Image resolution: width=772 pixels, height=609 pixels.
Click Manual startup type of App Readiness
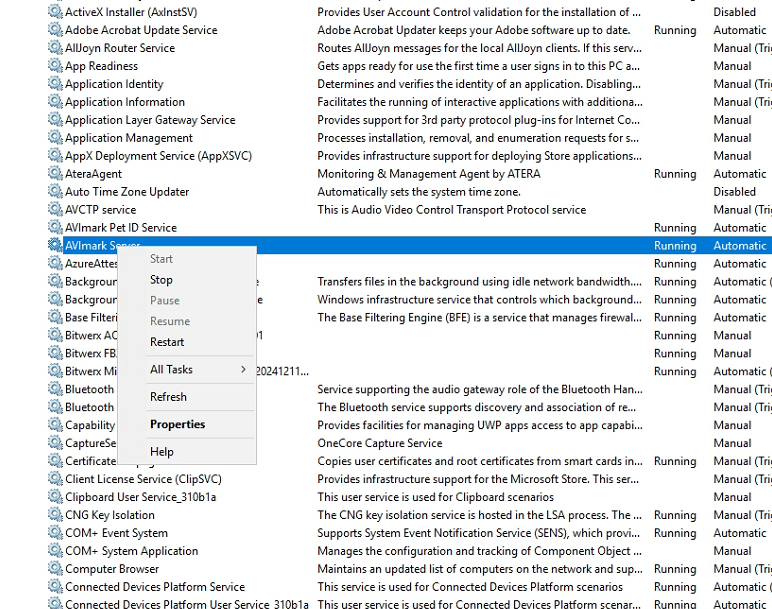tap(733, 66)
